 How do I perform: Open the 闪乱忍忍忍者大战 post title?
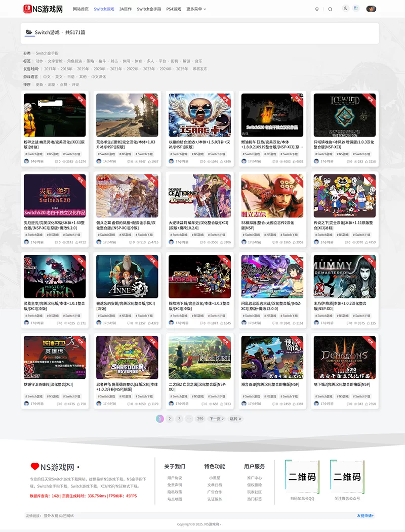click(x=271, y=306)
